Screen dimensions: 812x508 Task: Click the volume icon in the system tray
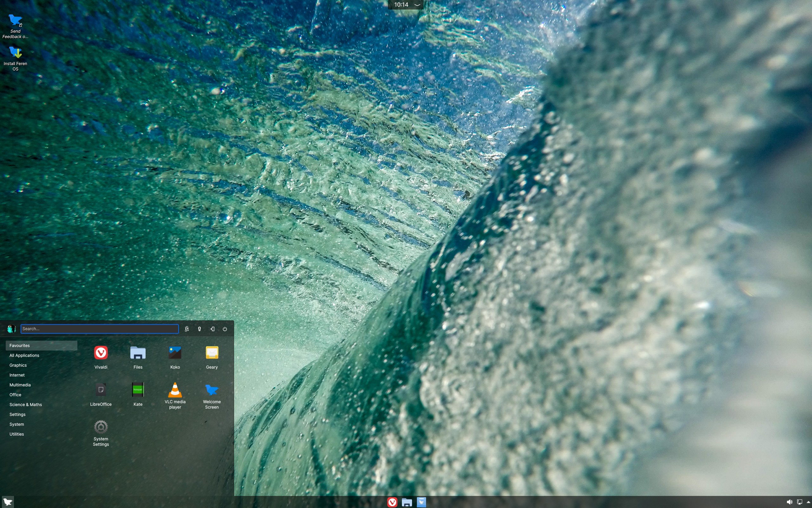click(x=789, y=502)
